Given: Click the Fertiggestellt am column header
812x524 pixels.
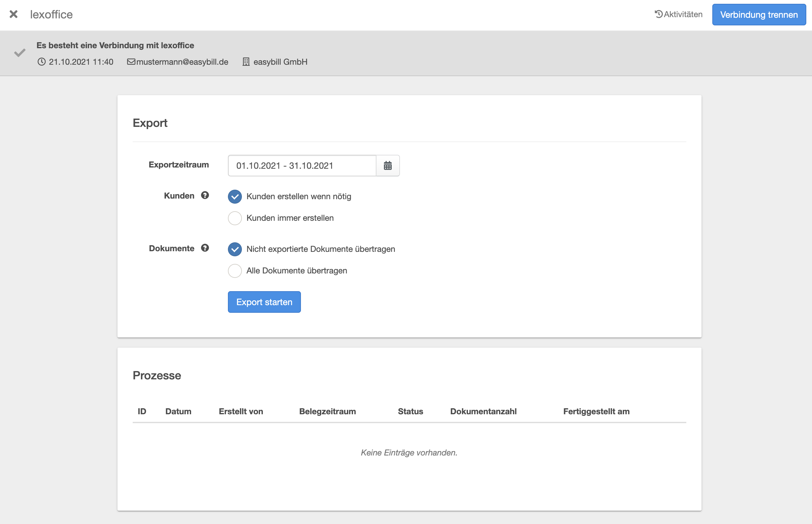Looking at the screenshot, I should coord(596,411).
